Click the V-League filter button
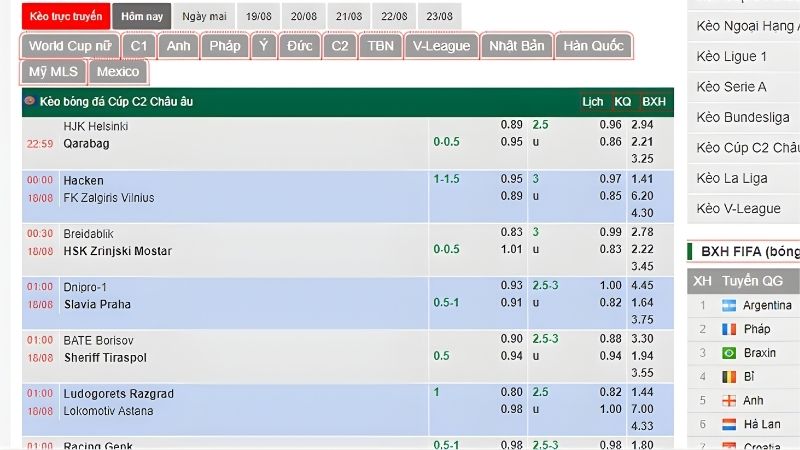800x450 pixels. coord(441,46)
